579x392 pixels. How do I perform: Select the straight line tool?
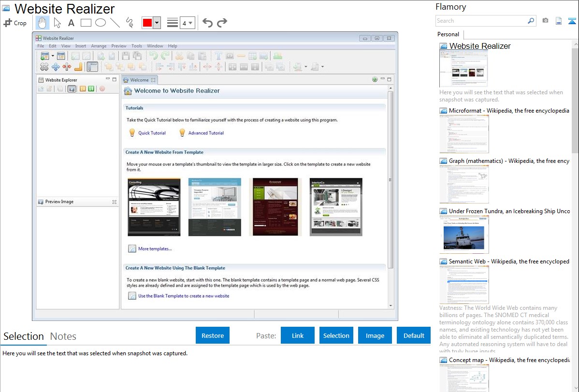(x=115, y=23)
